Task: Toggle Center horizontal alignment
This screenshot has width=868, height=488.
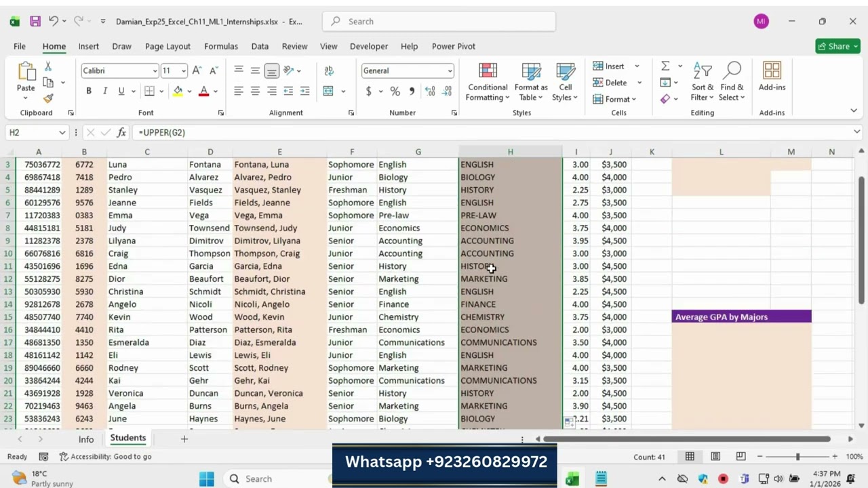Action: pyautogui.click(x=255, y=91)
